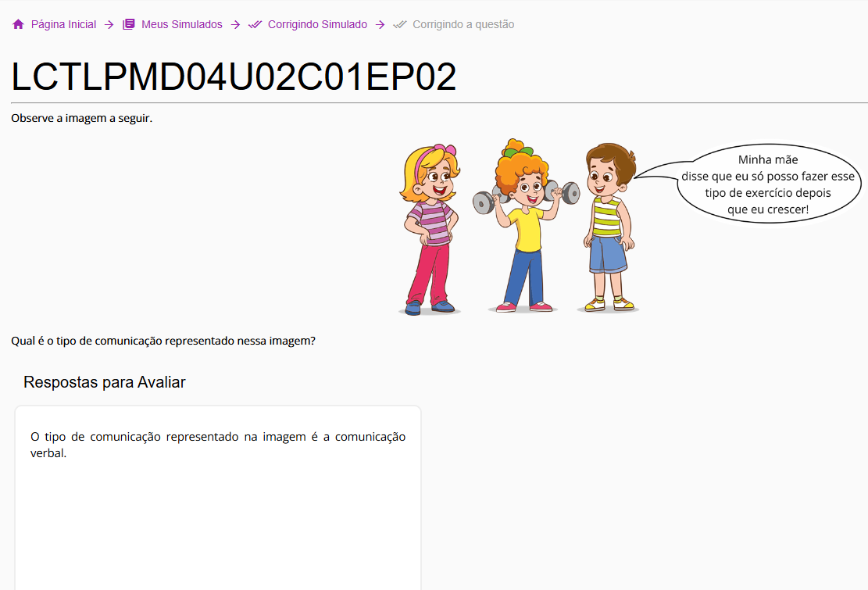Click the arrow after Corrigindo Simulado

(x=380, y=24)
